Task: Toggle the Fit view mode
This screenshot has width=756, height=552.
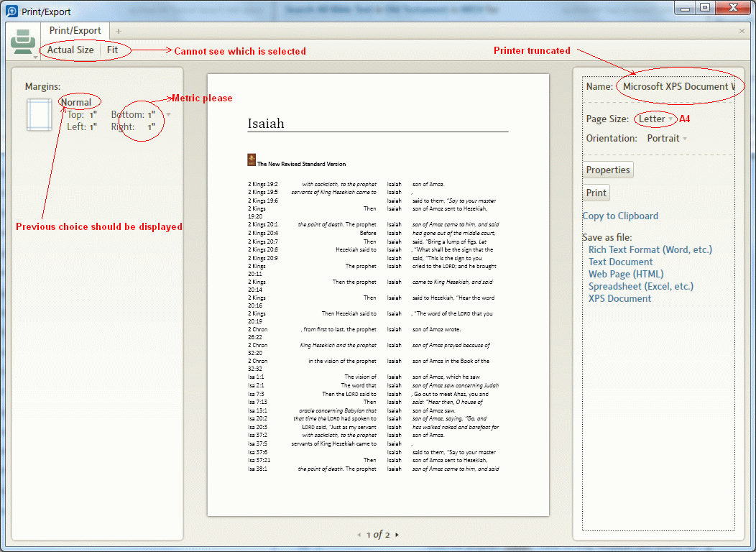Action: (x=113, y=50)
